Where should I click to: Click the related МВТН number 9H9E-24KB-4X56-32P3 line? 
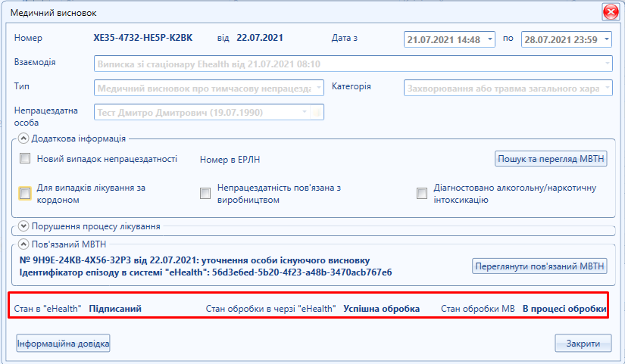[x=195, y=260]
